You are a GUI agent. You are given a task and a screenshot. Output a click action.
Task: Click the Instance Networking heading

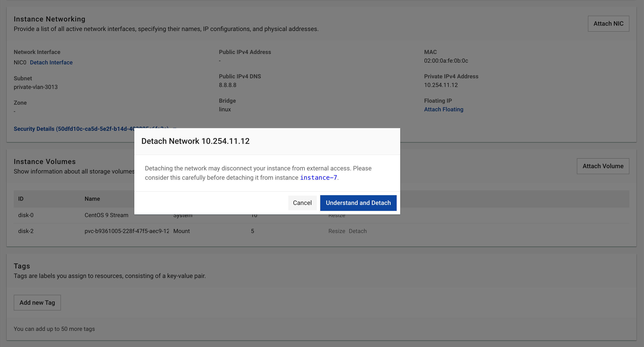click(x=49, y=19)
